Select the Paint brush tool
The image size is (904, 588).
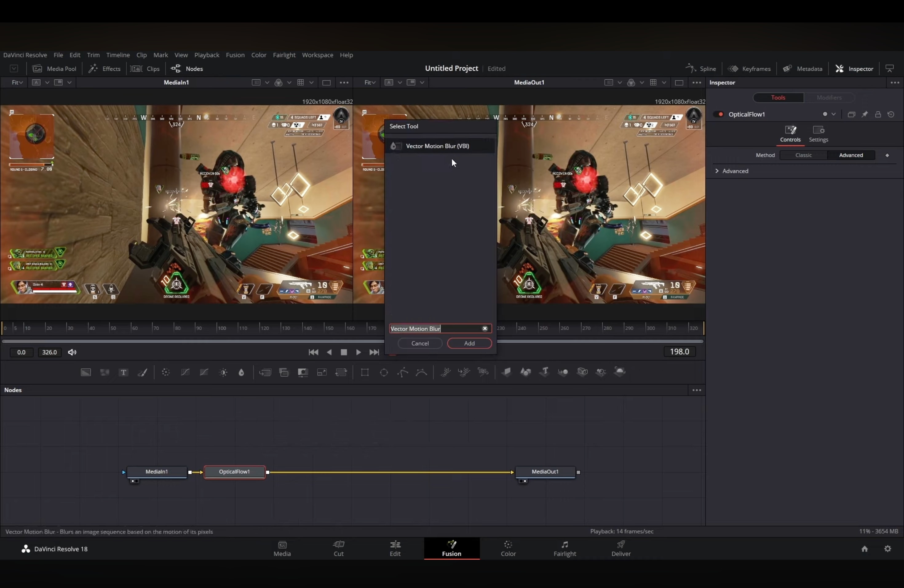click(x=142, y=373)
